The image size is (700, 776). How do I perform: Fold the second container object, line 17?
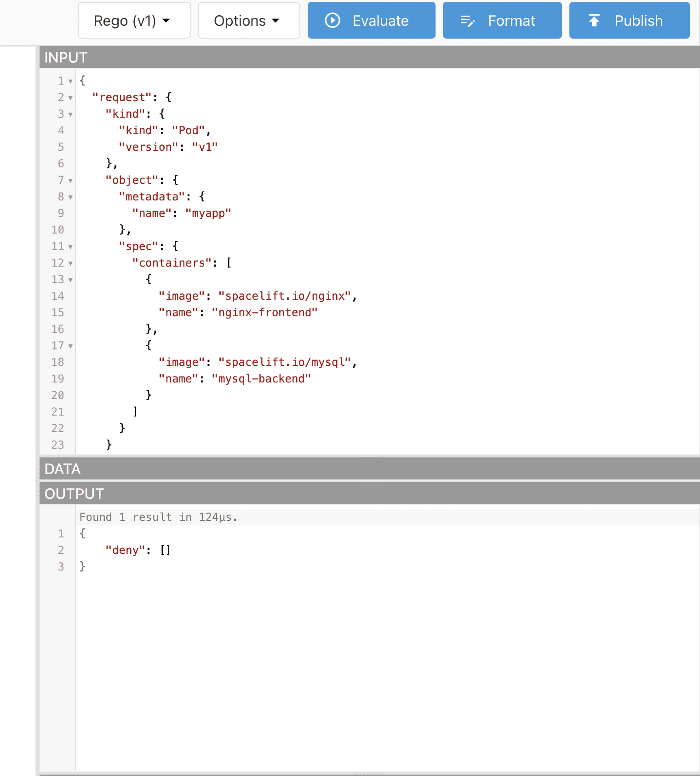tap(70, 346)
